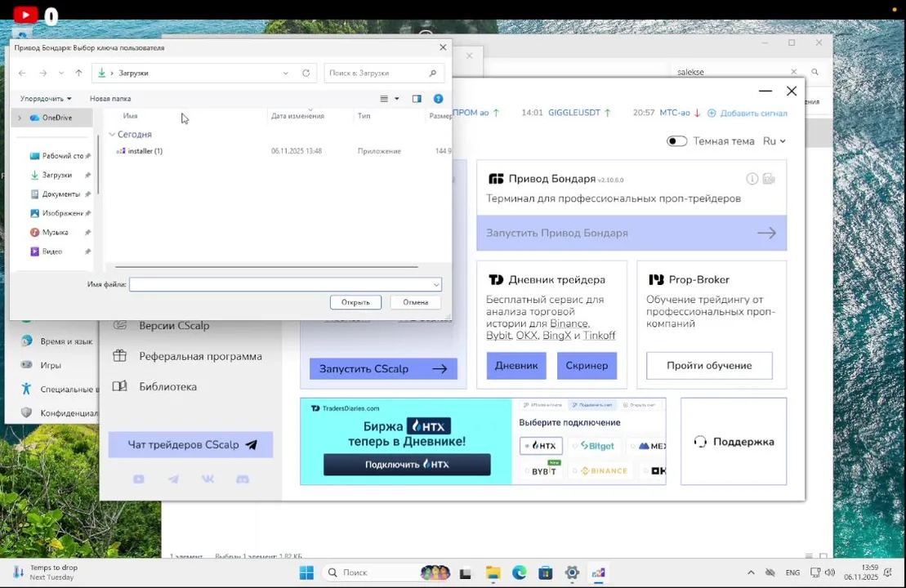Sort by Тип column header
Viewport: 906px width, 588px height.
(x=364, y=116)
